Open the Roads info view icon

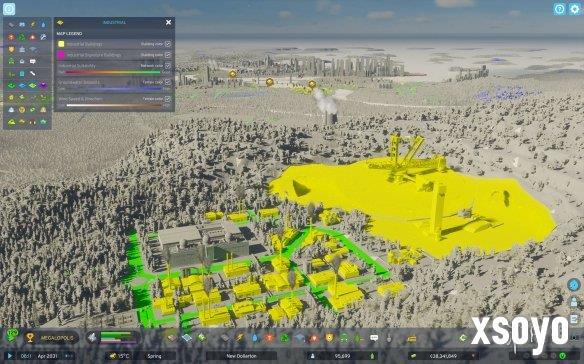[12, 25]
